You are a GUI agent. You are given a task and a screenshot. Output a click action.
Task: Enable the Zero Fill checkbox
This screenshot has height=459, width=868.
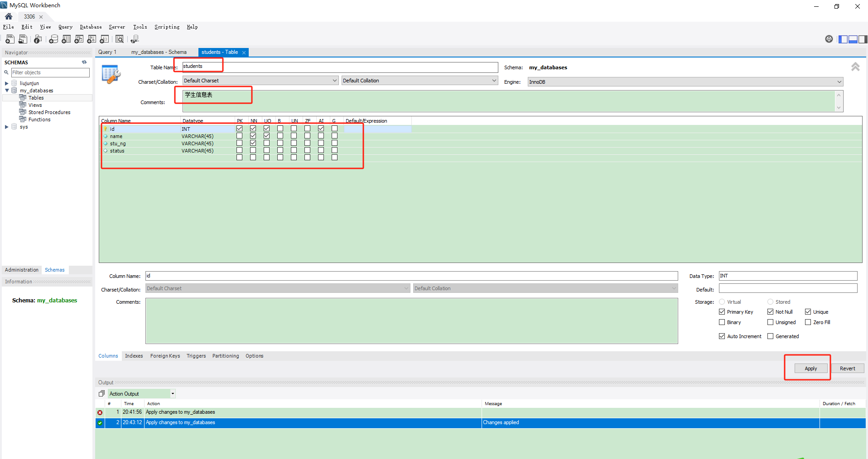click(x=808, y=322)
